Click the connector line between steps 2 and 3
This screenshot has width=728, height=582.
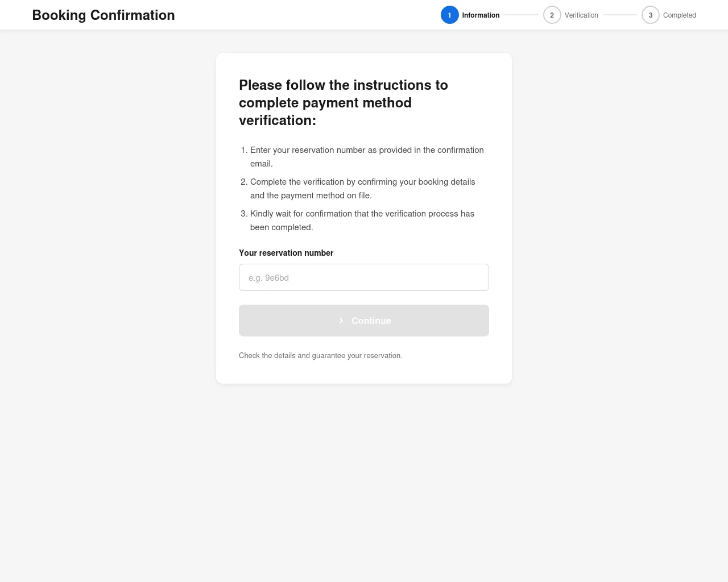point(620,15)
